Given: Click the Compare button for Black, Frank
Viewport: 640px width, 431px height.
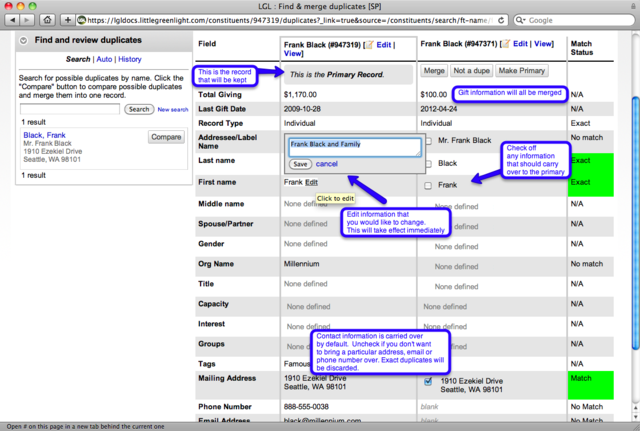Looking at the screenshot, I should pos(166,137).
